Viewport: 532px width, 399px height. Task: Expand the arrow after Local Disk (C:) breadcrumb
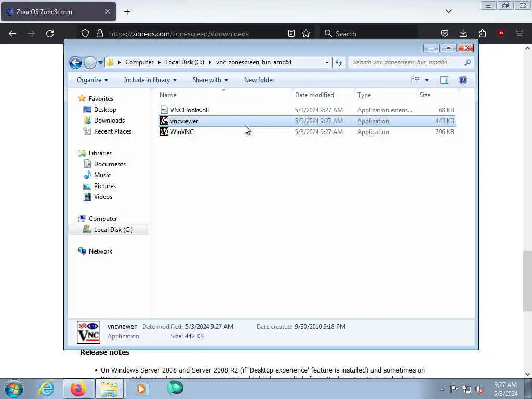pos(210,62)
